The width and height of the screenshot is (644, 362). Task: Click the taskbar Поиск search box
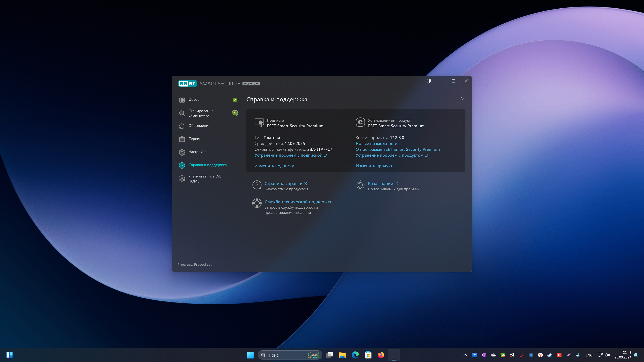pyautogui.click(x=290, y=355)
